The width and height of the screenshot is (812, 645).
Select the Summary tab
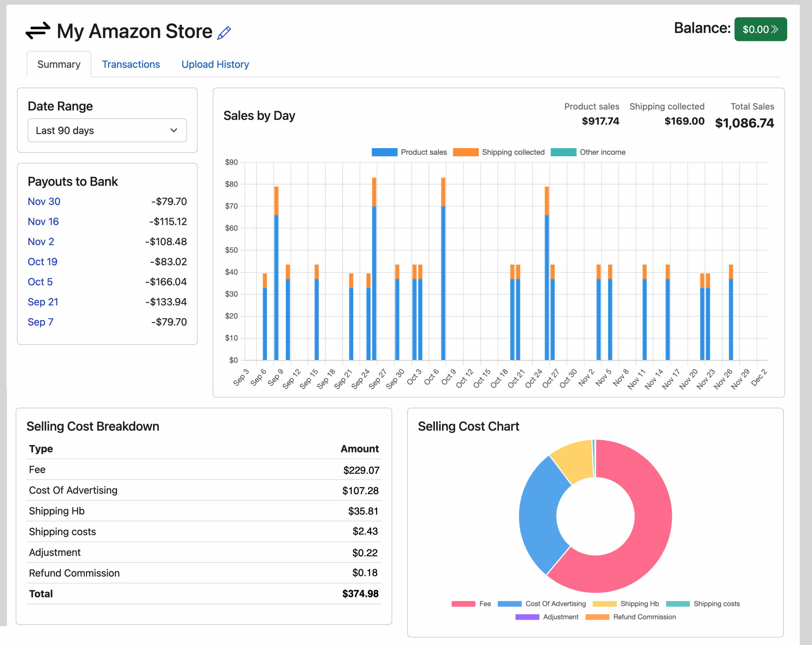pos(59,64)
